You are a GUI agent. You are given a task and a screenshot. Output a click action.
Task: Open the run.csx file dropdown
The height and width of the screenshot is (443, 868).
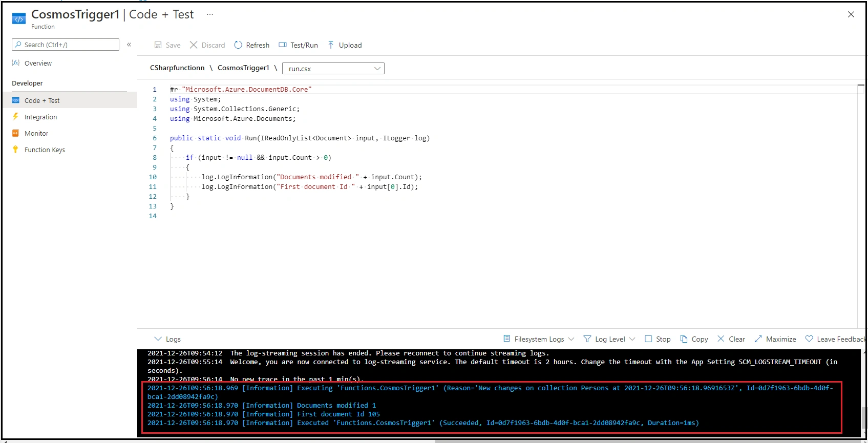pos(333,68)
